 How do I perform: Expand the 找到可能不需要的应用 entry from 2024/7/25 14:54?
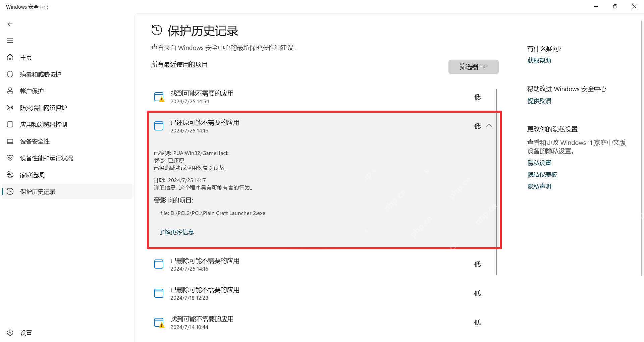point(323,97)
